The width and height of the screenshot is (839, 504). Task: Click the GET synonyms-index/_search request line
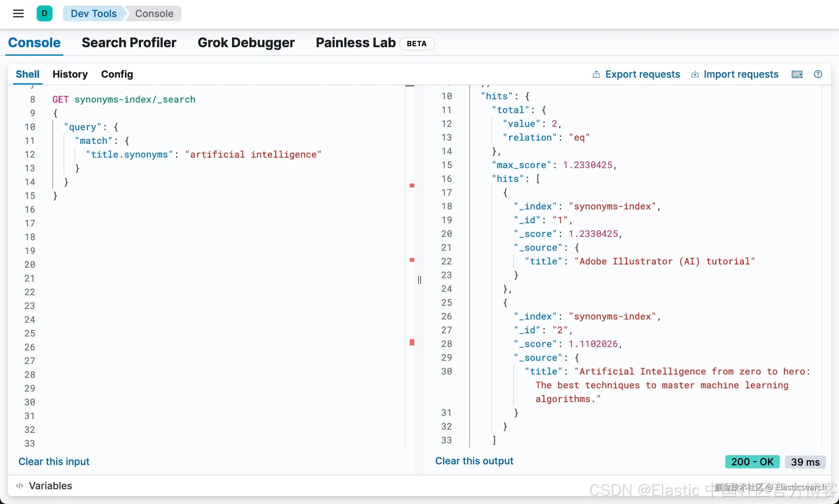coord(124,100)
